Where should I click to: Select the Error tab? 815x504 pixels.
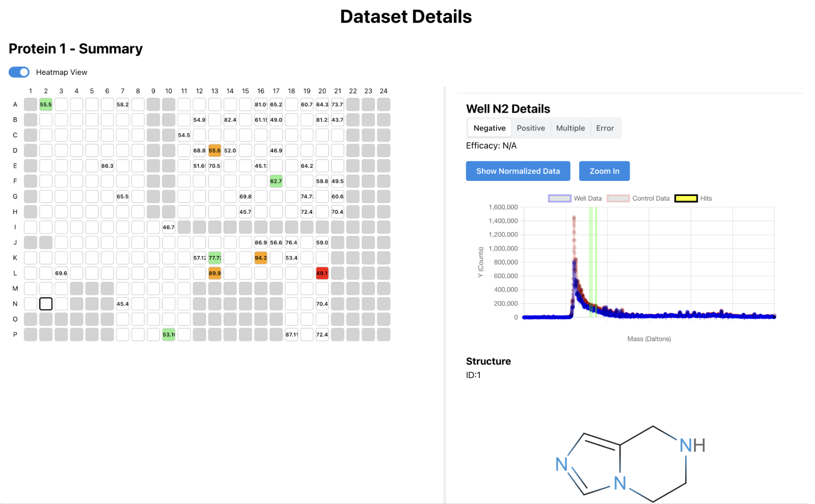(605, 128)
